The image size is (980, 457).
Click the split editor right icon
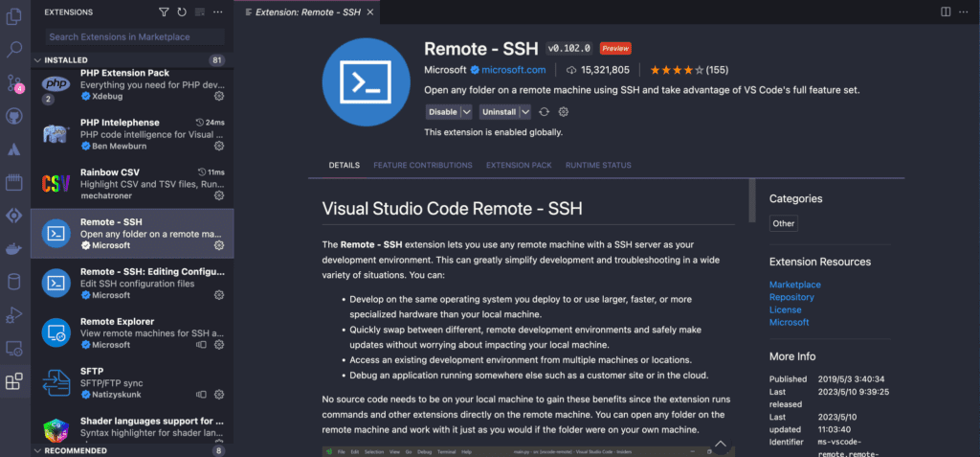(946, 12)
